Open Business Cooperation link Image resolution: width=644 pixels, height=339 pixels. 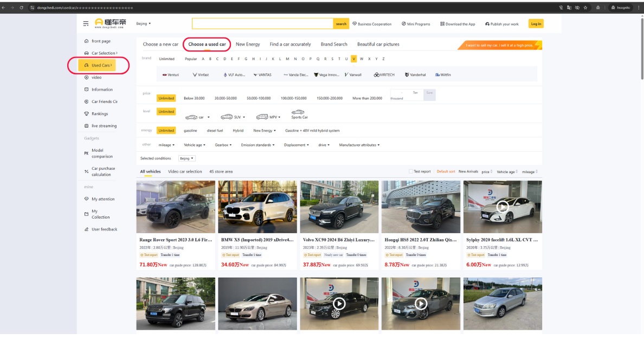372,24
